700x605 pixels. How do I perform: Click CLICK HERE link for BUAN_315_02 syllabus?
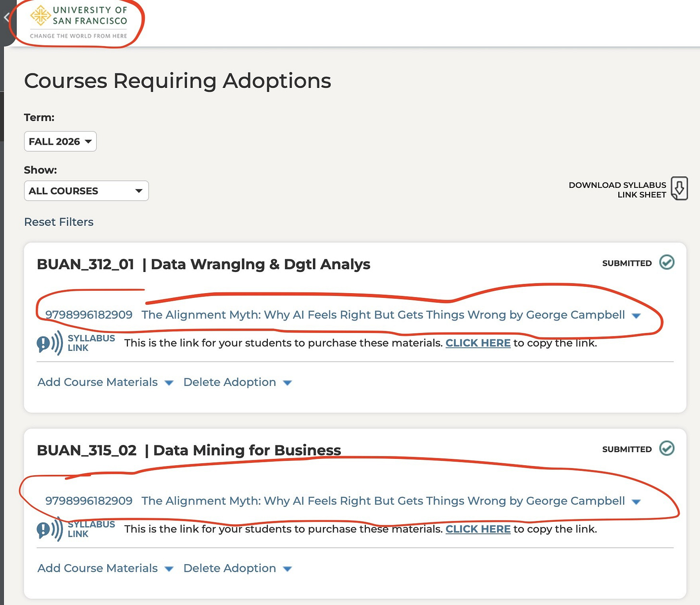click(x=478, y=529)
